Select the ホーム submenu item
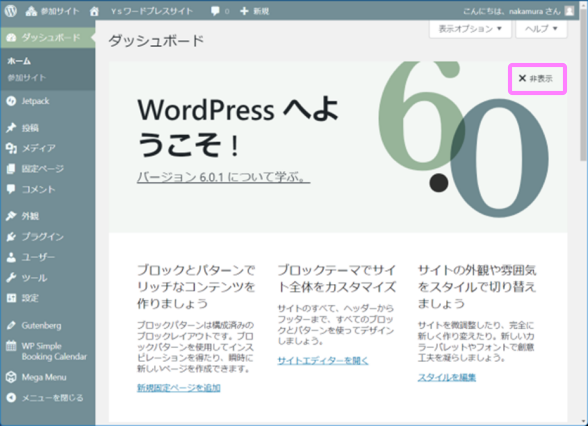 [x=19, y=61]
